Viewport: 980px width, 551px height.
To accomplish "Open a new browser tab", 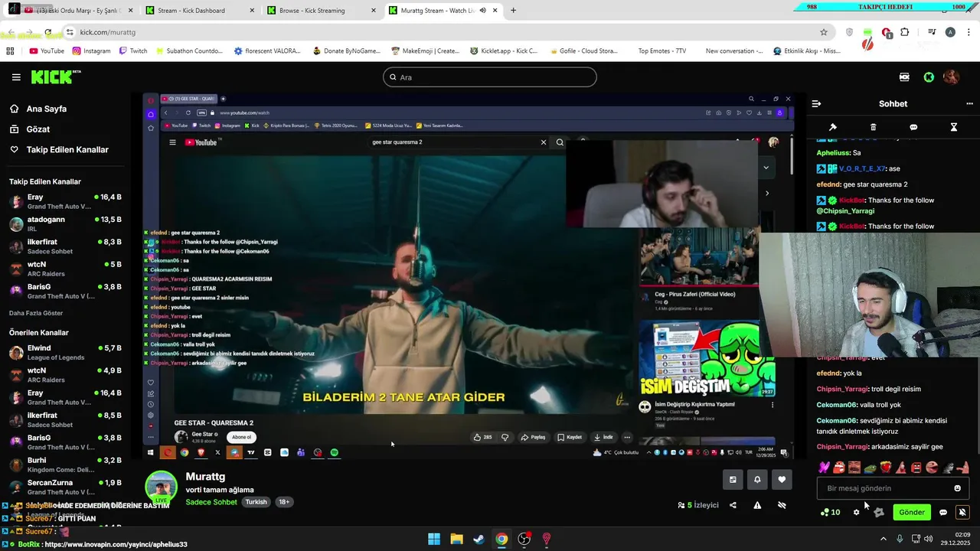I will 513,11.
